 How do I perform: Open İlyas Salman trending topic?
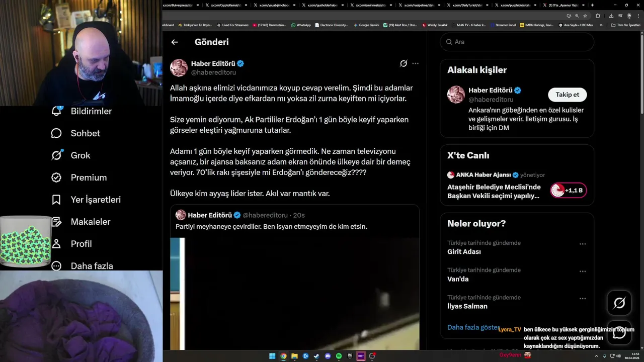467,306
